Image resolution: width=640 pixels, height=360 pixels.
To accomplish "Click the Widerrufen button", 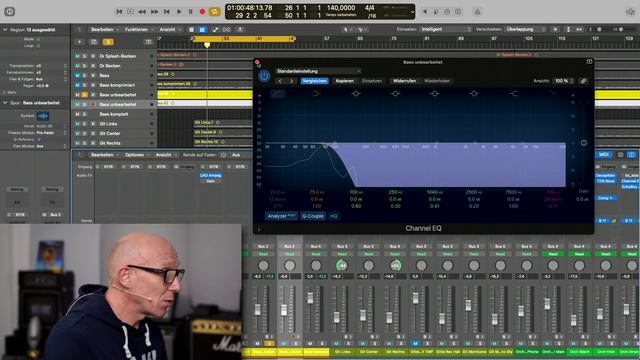I will click(404, 81).
